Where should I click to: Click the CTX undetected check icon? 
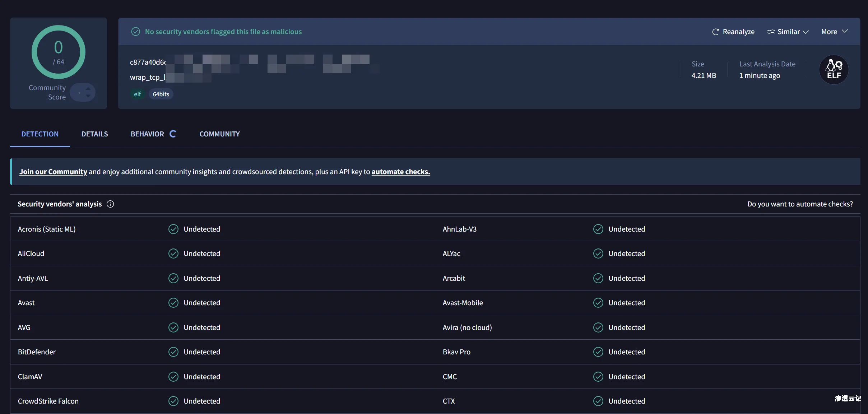(x=598, y=401)
